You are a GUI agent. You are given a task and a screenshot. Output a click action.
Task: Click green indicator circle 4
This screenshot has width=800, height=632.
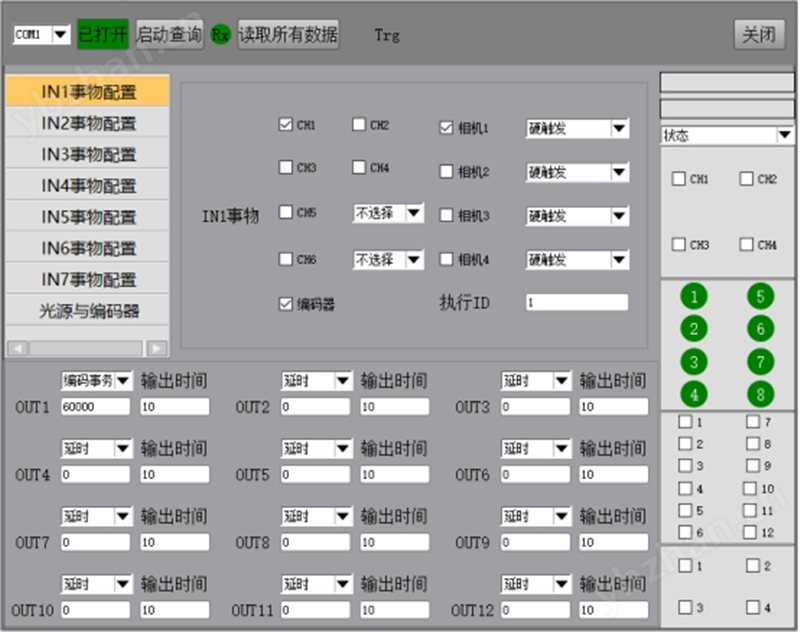pos(694,394)
